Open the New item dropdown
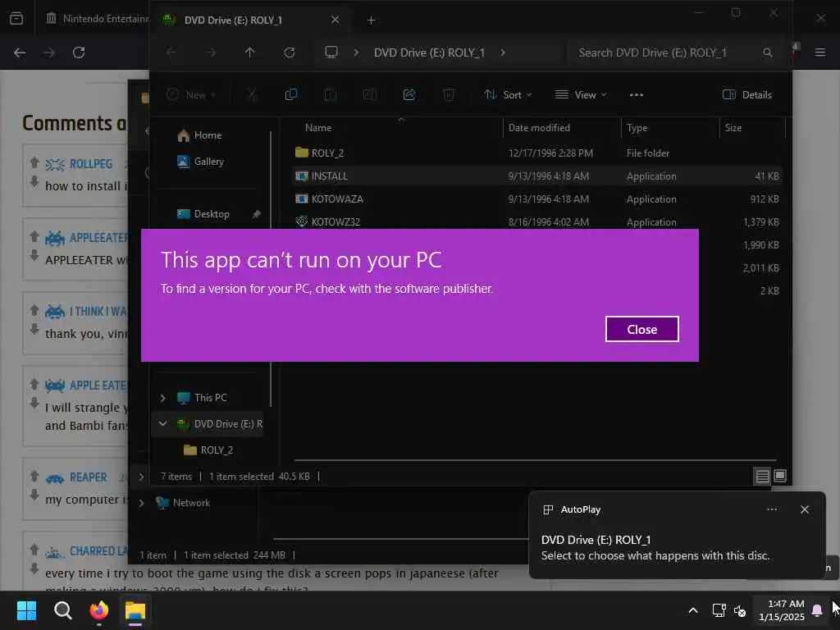The image size is (840, 630). click(191, 95)
